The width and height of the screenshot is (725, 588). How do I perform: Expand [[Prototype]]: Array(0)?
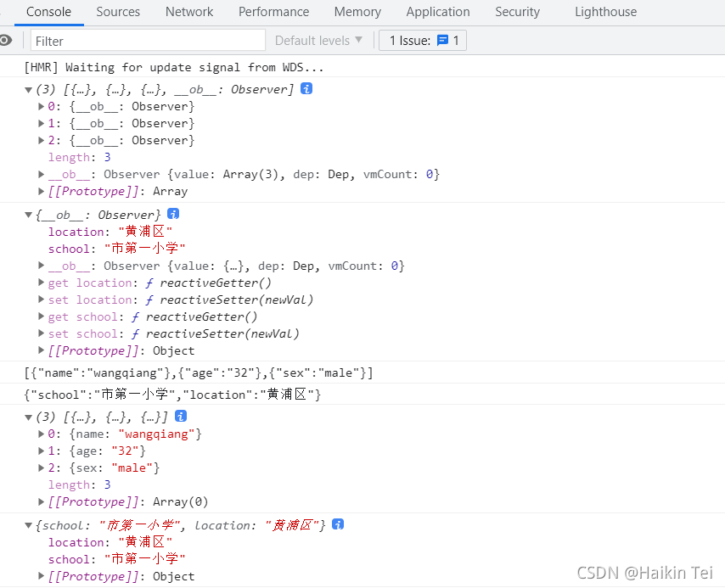coord(41,501)
